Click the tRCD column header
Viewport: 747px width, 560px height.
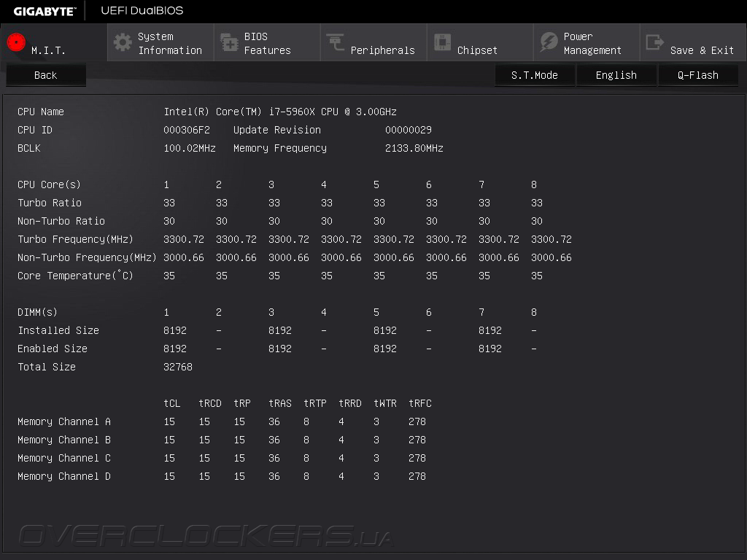click(x=210, y=403)
